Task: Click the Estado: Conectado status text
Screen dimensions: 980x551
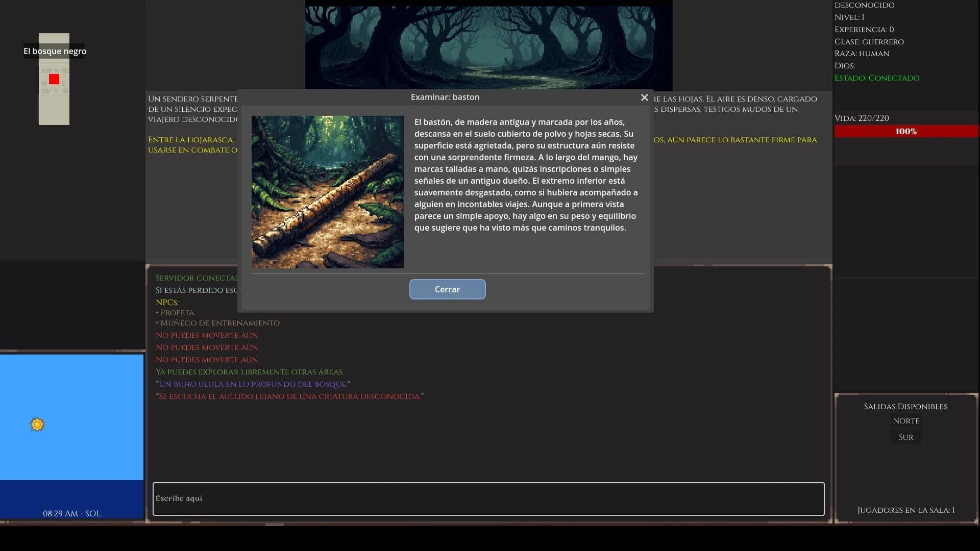Action: [x=876, y=78]
